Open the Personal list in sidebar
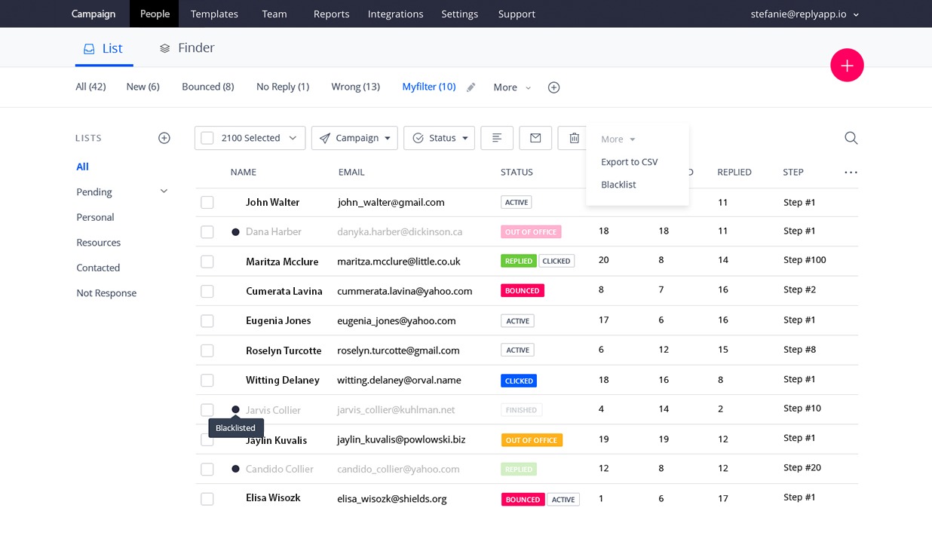This screenshot has height=560, width=932. point(95,217)
